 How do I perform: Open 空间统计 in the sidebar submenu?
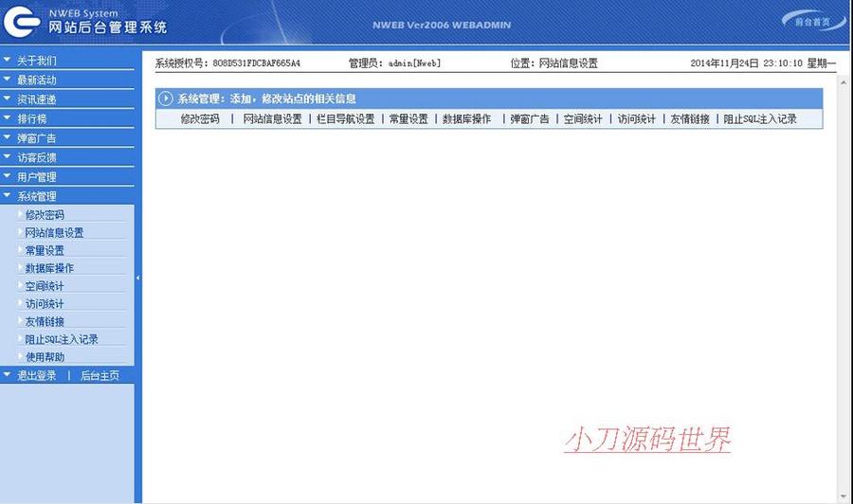45,286
